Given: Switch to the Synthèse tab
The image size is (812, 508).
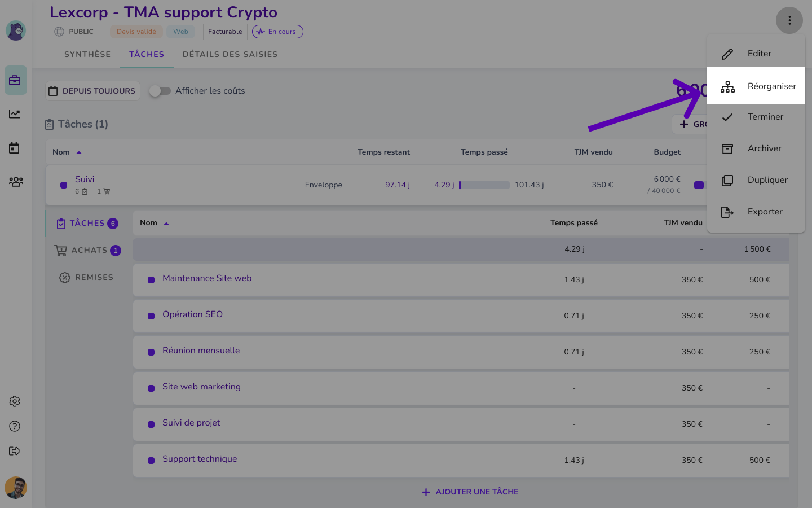Looking at the screenshot, I should (x=87, y=54).
